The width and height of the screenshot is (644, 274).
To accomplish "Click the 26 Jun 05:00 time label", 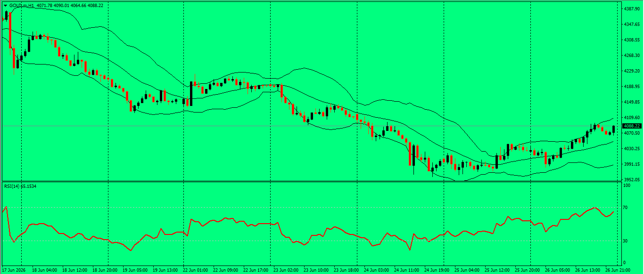I will pos(558,270).
